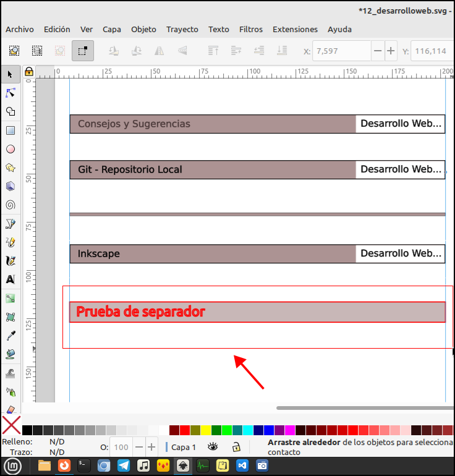Viewport: 455px width, 476px height.
Task: Click the Y coordinate input field
Action: tap(432, 51)
